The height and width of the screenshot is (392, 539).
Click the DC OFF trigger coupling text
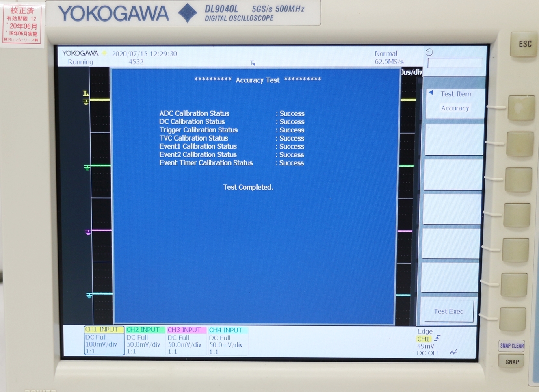[x=428, y=353]
